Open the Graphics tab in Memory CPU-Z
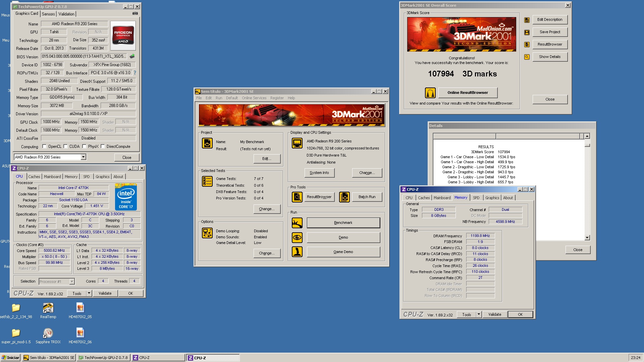Screen dimensions: 644x362 tap(492, 198)
